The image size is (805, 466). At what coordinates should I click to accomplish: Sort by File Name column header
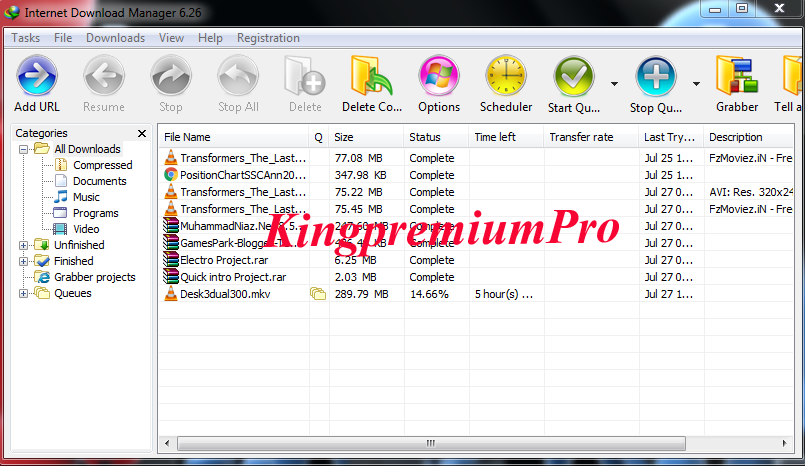pos(234,137)
